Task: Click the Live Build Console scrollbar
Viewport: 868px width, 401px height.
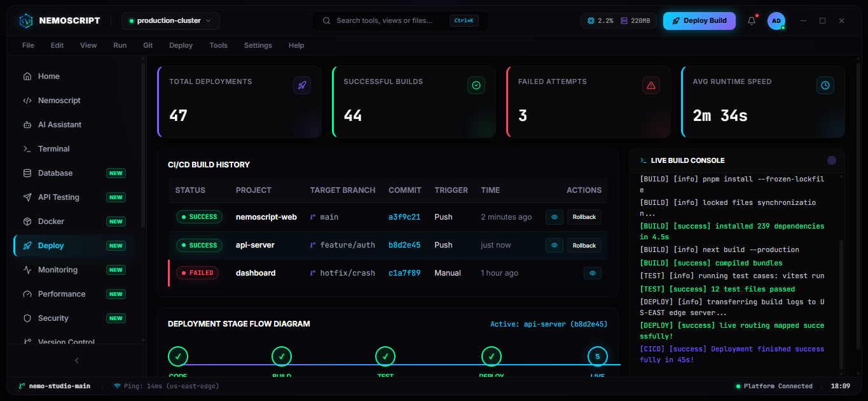Action: 842,304
